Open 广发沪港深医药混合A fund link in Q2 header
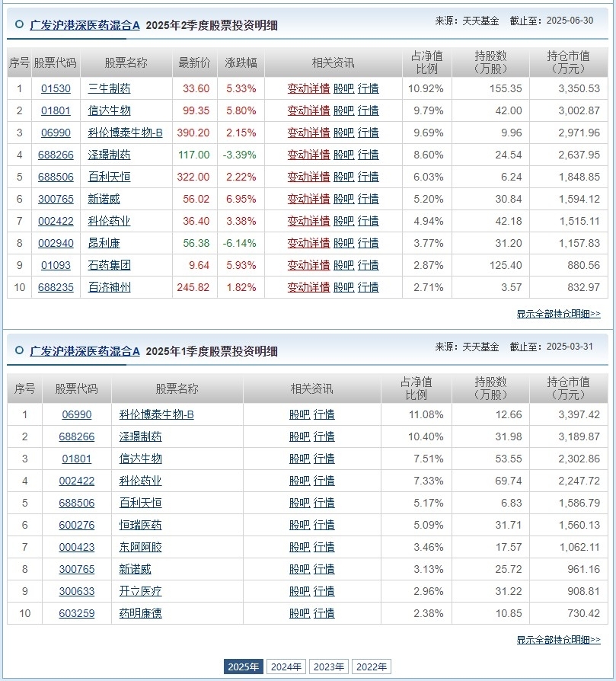Screen dimensions: 616x681 [85, 25]
